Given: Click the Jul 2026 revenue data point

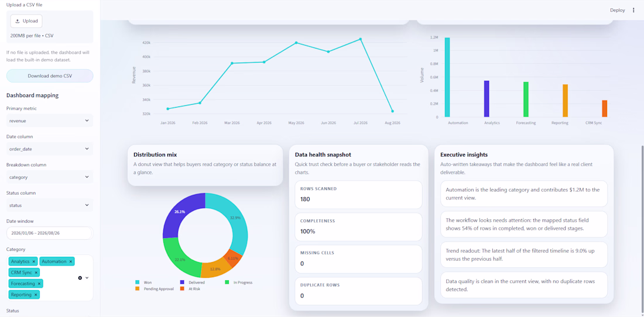Looking at the screenshot, I should [360, 39].
